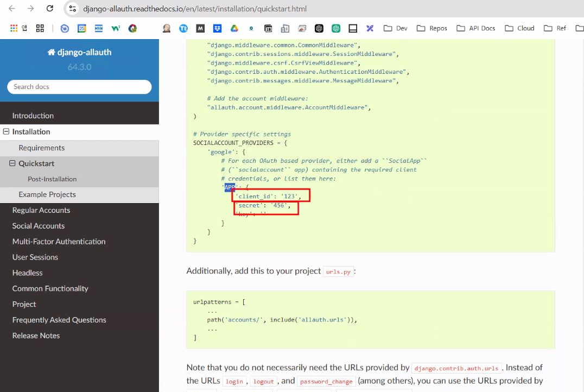This screenshot has width=584, height=392.
Task: Open the Tt blue circle bookmark
Action: click(x=183, y=28)
